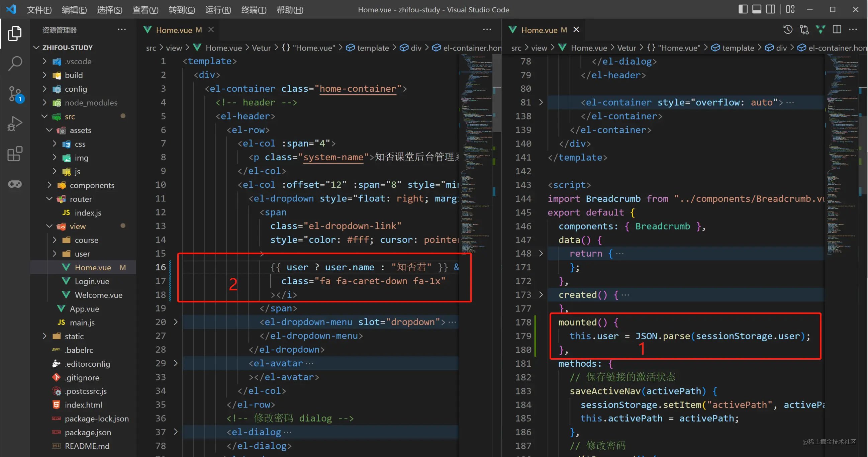Viewport: 868px width, 457px height.
Task: Unfold el-dropdown-menu at line 20
Action: tap(176, 322)
